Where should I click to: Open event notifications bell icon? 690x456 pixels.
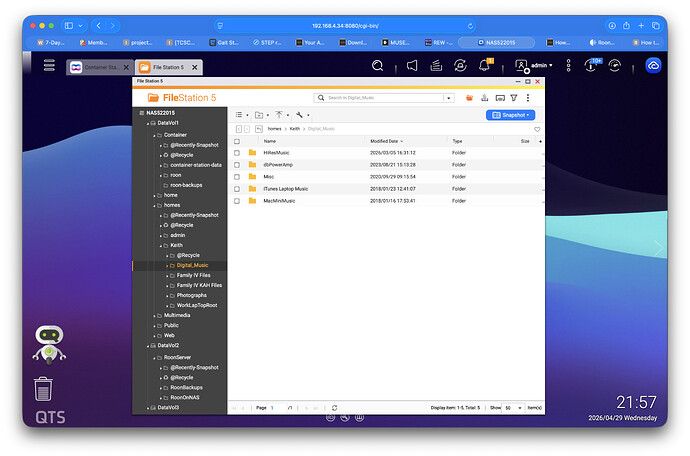[x=484, y=66]
